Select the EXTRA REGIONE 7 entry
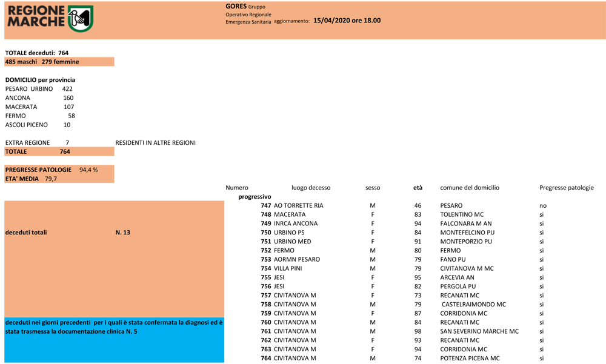 point(37,143)
